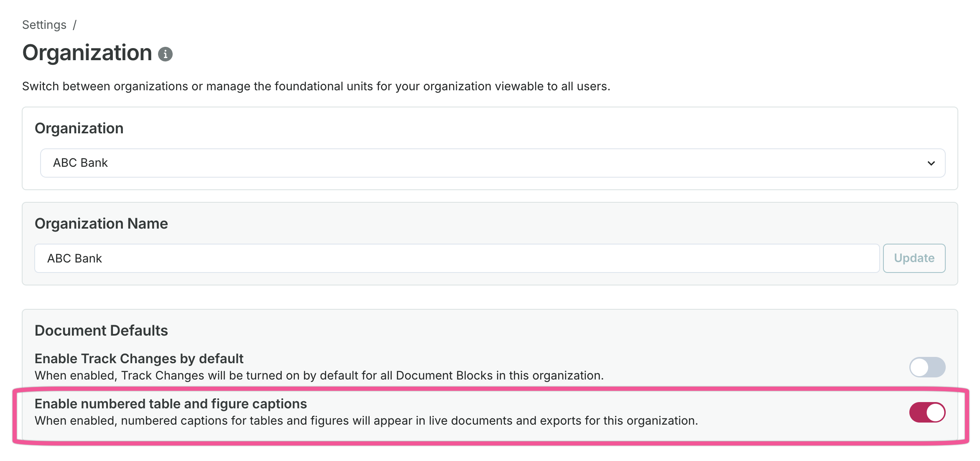Viewport: 980px width, 461px height.
Task: Open the ABC Bank organization dropdown
Action: pos(492,163)
